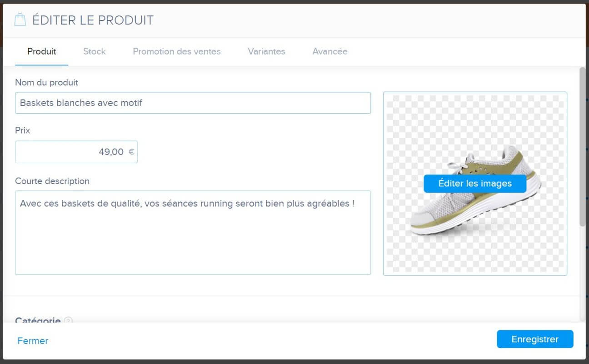The height and width of the screenshot is (364, 589).
Task: Click the Nom du produit input field
Action: click(x=193, y=103)
